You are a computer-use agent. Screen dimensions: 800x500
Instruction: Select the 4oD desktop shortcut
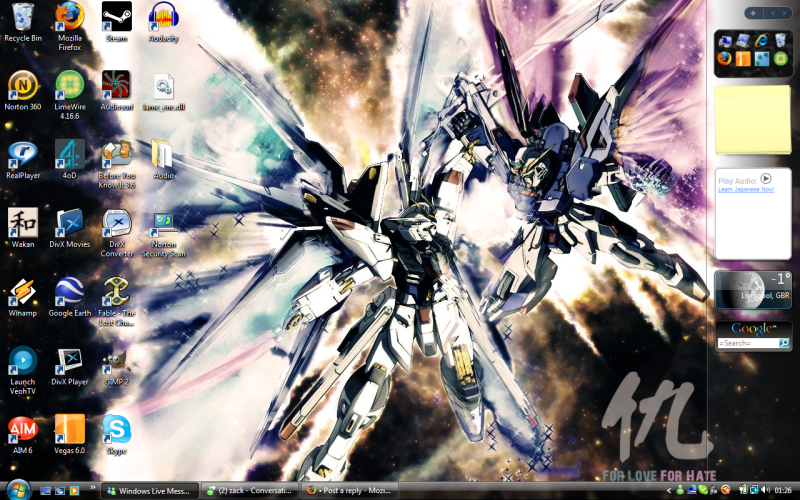tap(69, 161)
